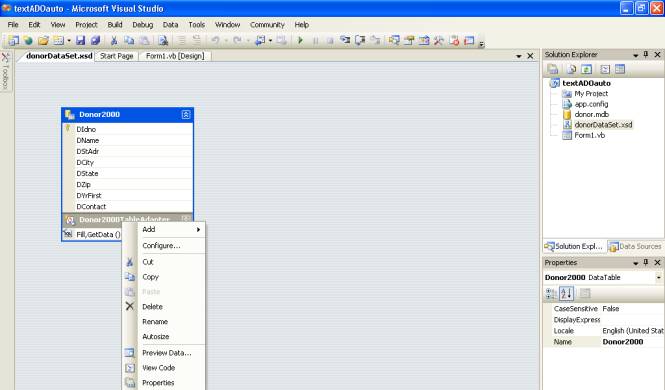Viewport: 665px width, 390px height.
Task: Switch to the Data Sources tab
Action: coord(635,246)
